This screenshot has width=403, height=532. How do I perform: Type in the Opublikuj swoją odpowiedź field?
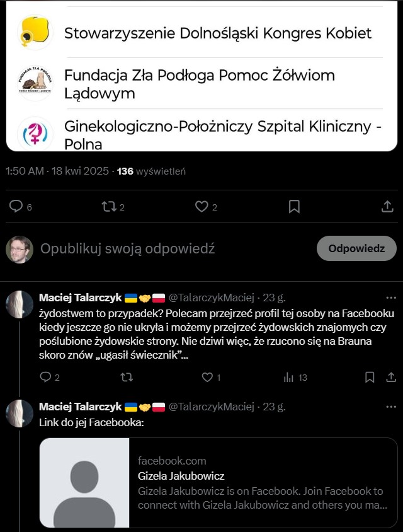(x=170, y=248)
